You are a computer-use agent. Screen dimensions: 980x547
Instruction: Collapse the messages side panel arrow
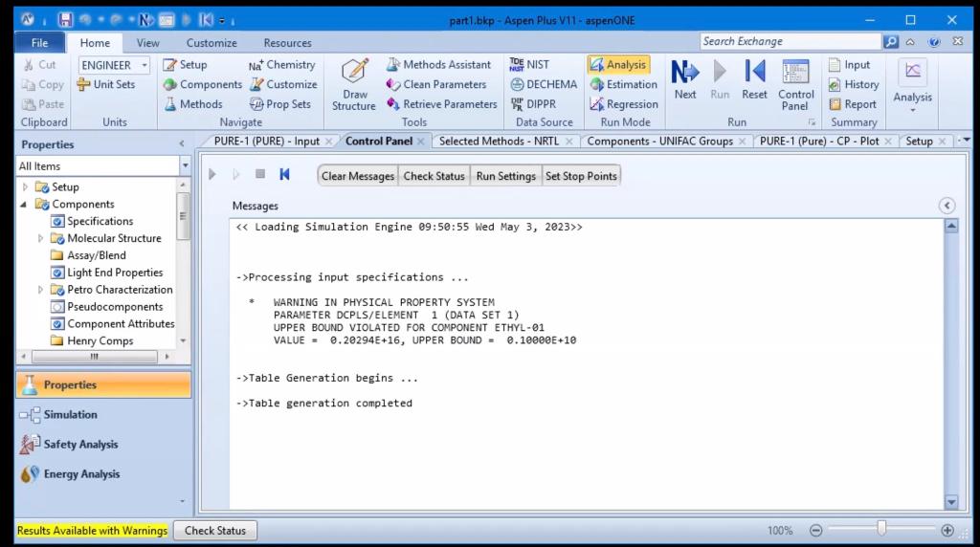tap(947, 206)
